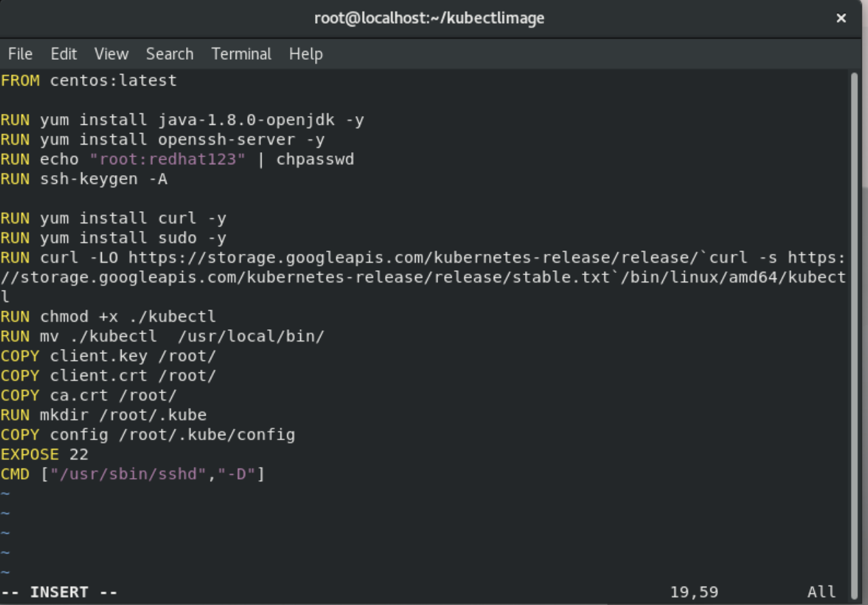This screenshot has height=605, width=868.
Task: Open the File menu
Action: click(20, 54)
